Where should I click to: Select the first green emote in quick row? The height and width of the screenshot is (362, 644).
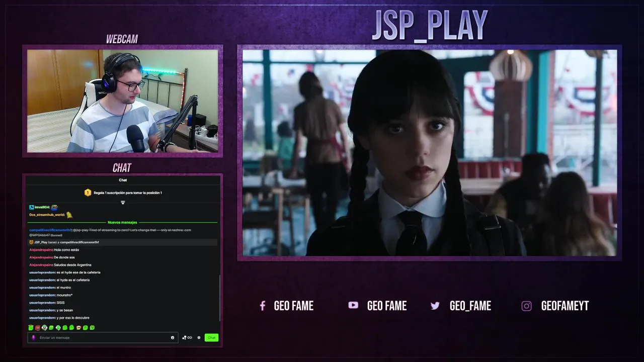(x=31, y=328)
